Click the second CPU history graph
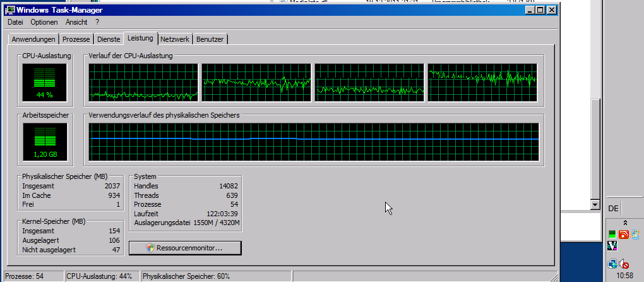The image size is (644, 282). (256, 82)
